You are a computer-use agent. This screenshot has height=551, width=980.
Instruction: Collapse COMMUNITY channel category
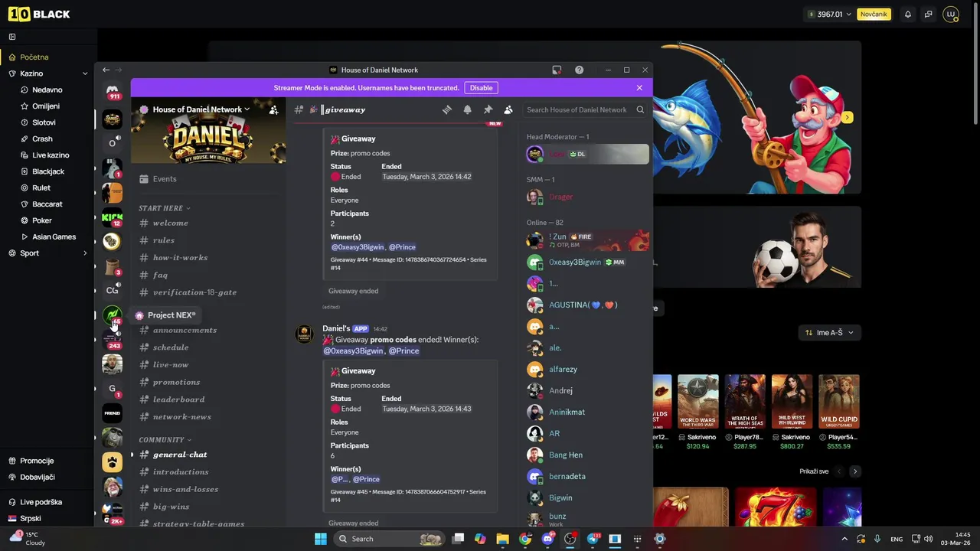pyautogui.click(x=164, y=440)
